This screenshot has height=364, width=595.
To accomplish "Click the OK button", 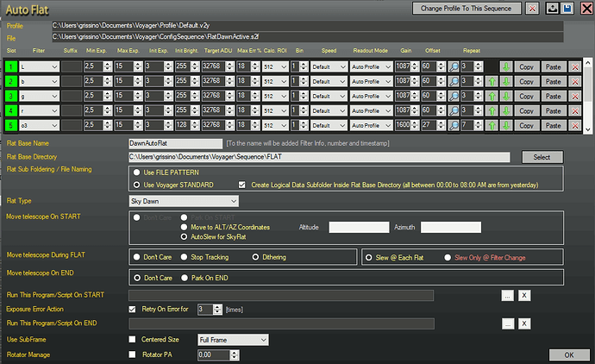I will (x=569, y=355).
